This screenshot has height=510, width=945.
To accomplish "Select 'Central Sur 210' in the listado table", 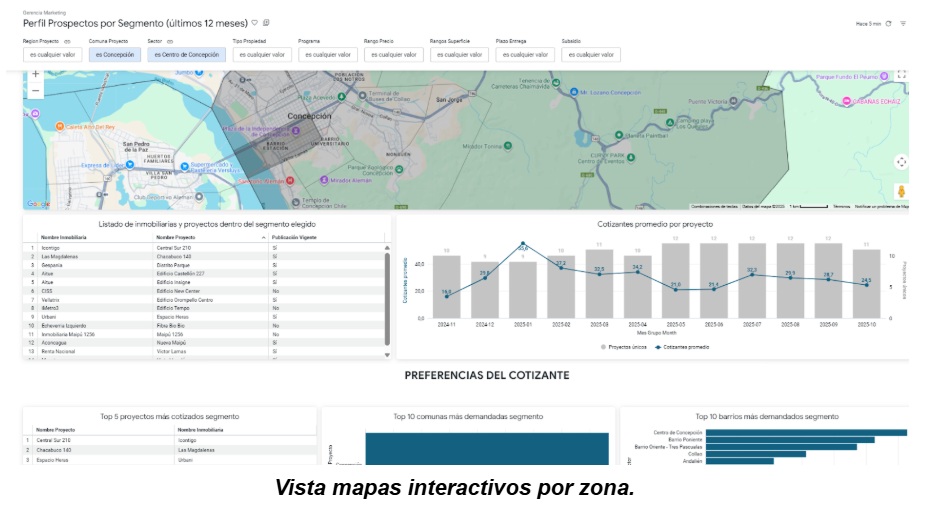I will coord(174,248).
